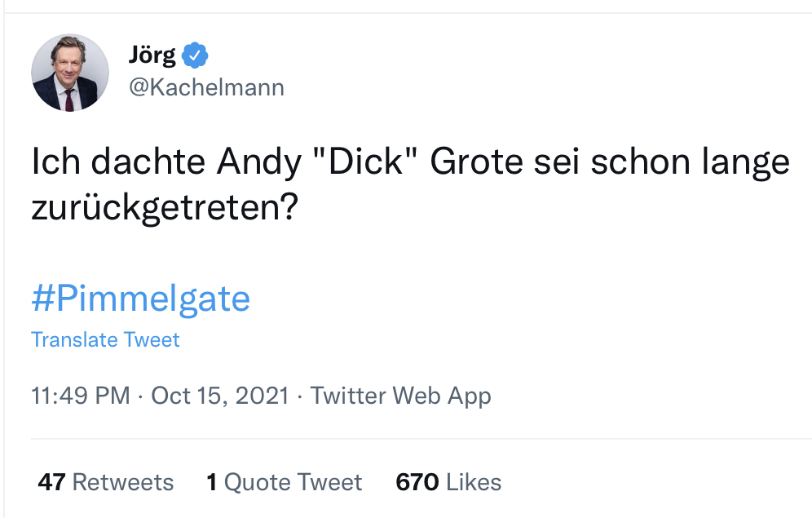Screen dimensions: 812x518
Task: Open Jörg's profile picture
Action: coord(70,73)
